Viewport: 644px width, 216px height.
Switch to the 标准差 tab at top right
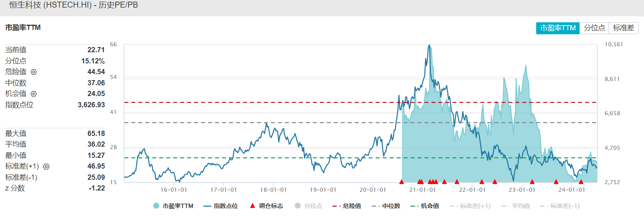623,28
